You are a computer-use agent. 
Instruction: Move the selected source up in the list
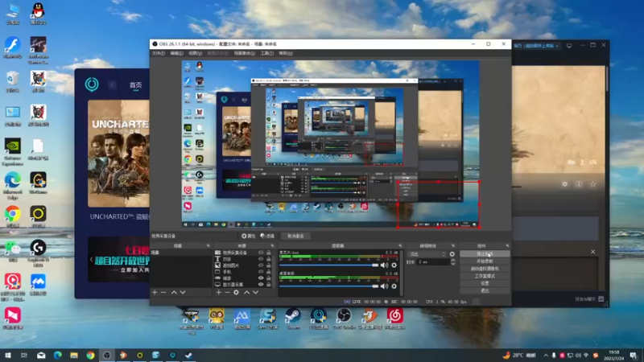click(246, 292)
